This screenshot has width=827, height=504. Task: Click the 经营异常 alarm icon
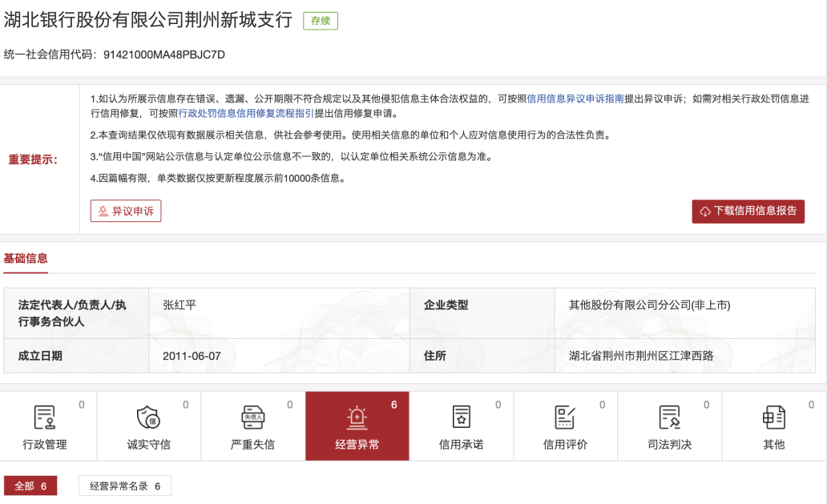(x=357, y=417)
